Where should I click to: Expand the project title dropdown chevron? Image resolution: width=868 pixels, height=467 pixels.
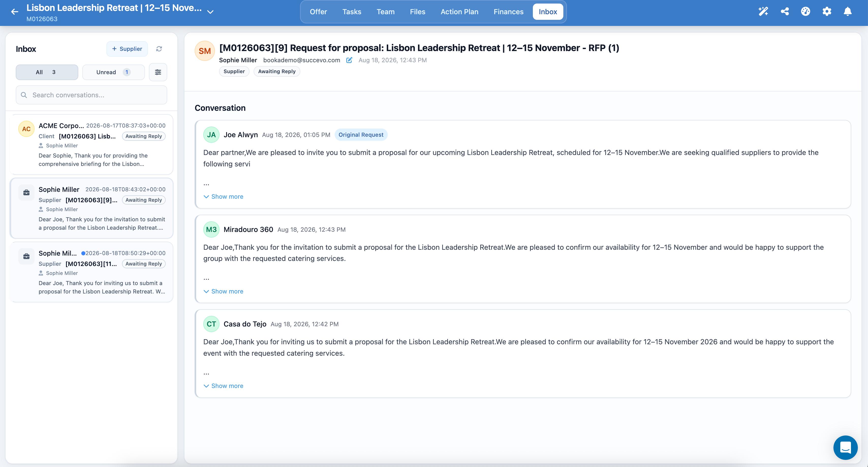210,12
